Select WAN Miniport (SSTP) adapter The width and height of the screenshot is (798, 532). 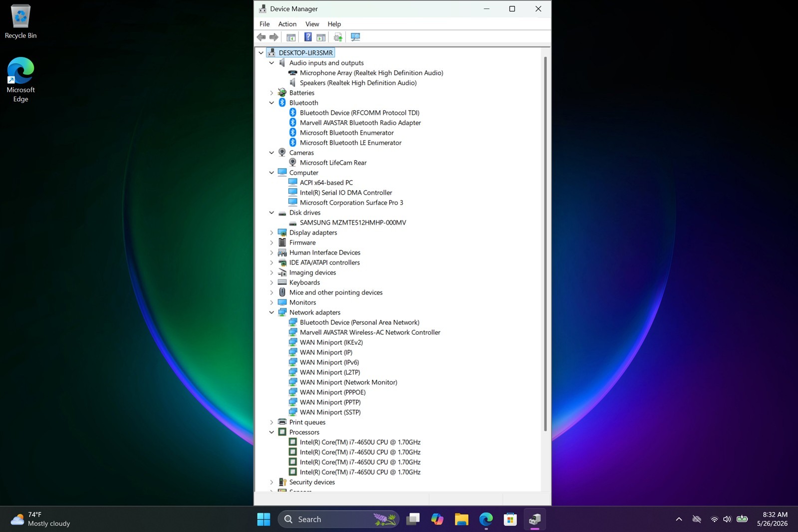[330, 412]
